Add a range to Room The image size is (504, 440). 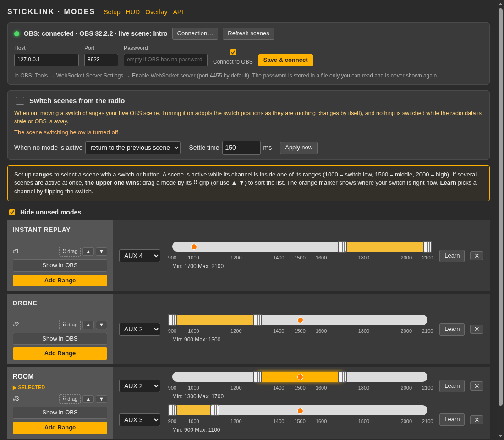pos(60,428)
